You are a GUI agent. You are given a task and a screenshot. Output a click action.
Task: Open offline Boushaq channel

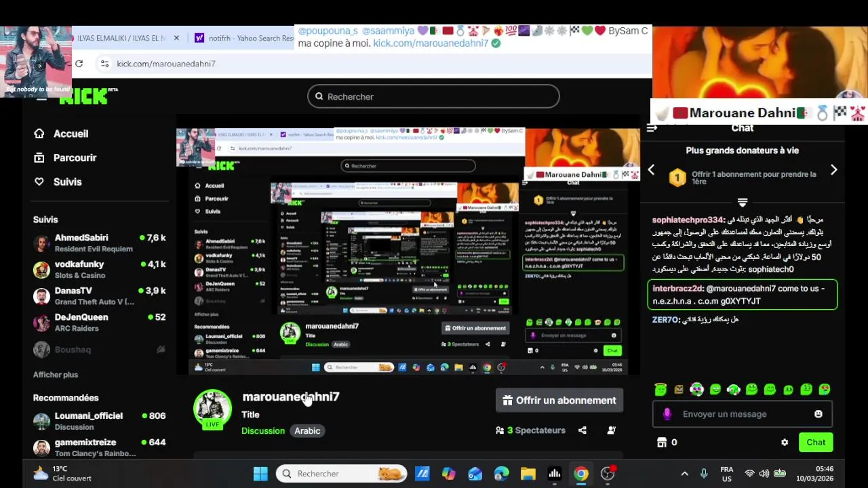tap(100, 350)
